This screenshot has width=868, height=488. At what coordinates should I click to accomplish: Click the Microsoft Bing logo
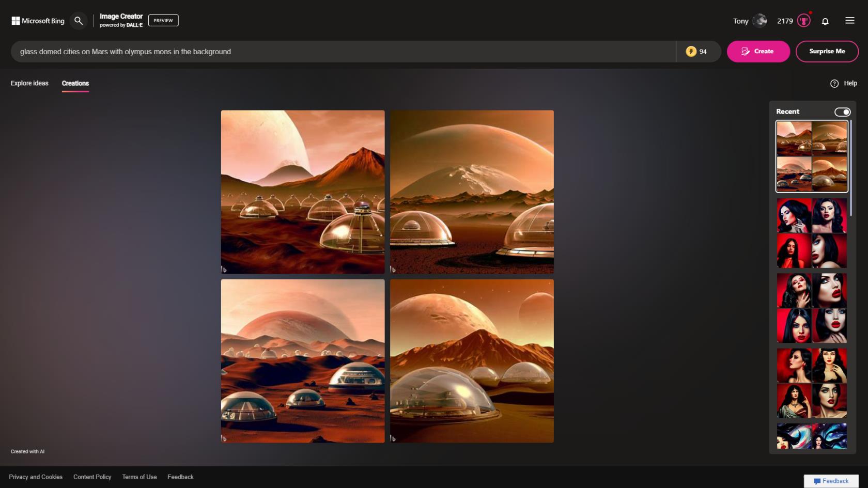coord(38,21)
